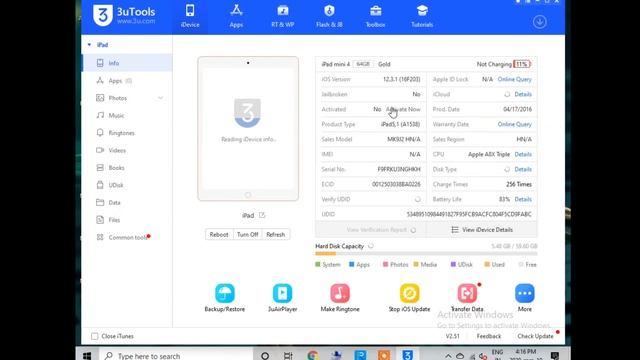Click the Apps legend color swatch
This screenshot has height=360, width=640.
[351, 264]
